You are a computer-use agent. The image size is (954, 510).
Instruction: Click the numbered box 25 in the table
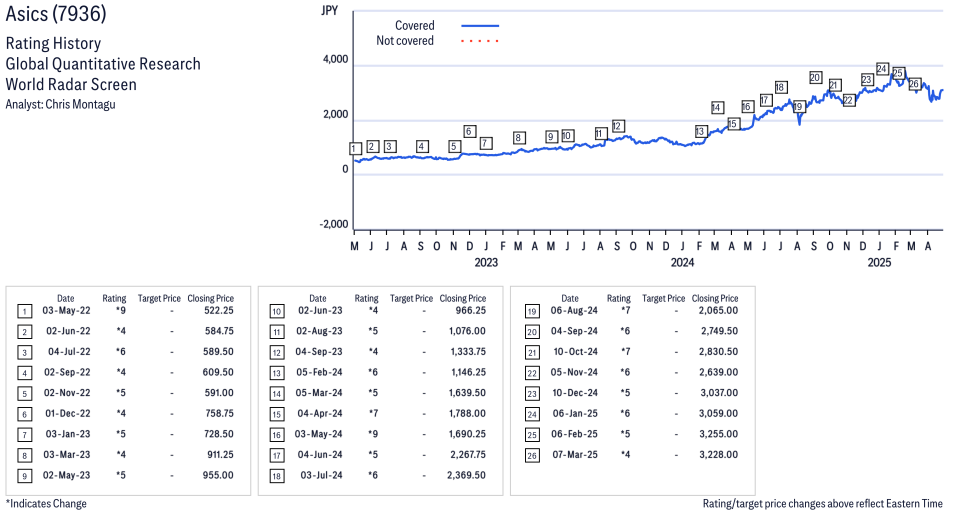(x=532, y=435)
